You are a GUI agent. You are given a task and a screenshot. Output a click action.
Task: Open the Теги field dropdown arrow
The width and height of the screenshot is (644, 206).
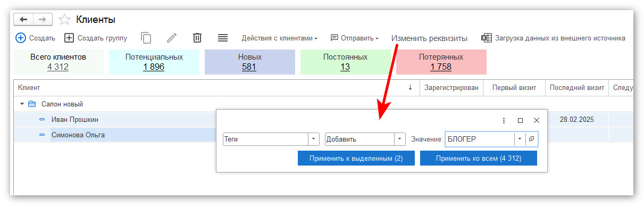313,139
